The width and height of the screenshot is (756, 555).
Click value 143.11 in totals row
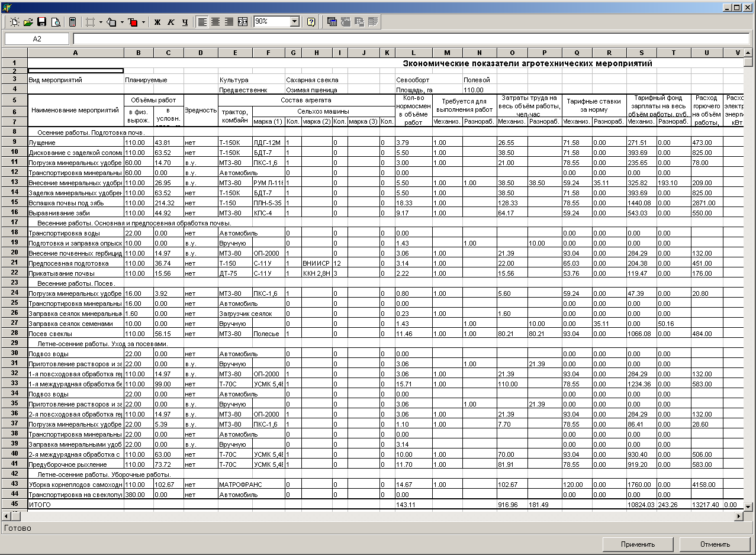[413, 505]
